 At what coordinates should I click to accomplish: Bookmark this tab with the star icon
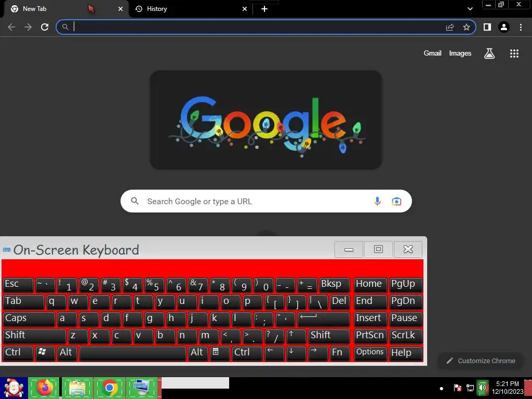coord(467,27)
